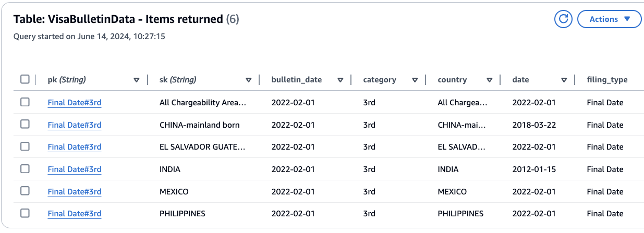The height and width of the screenshot is (233, 644).
Task: Select the EL SALVADOR GUATE row checkbox
Action: click(25, 147)
